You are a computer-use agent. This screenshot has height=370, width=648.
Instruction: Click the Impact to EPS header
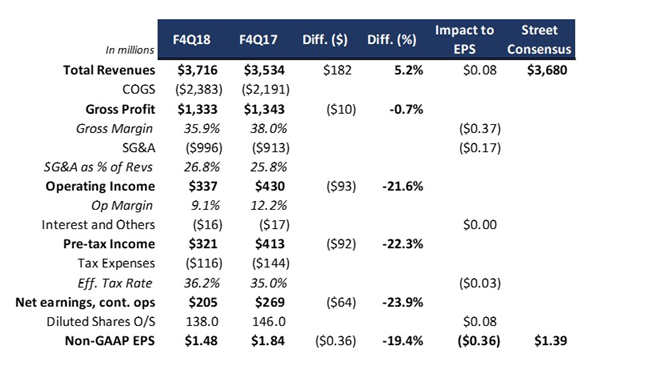click(465, 39)
